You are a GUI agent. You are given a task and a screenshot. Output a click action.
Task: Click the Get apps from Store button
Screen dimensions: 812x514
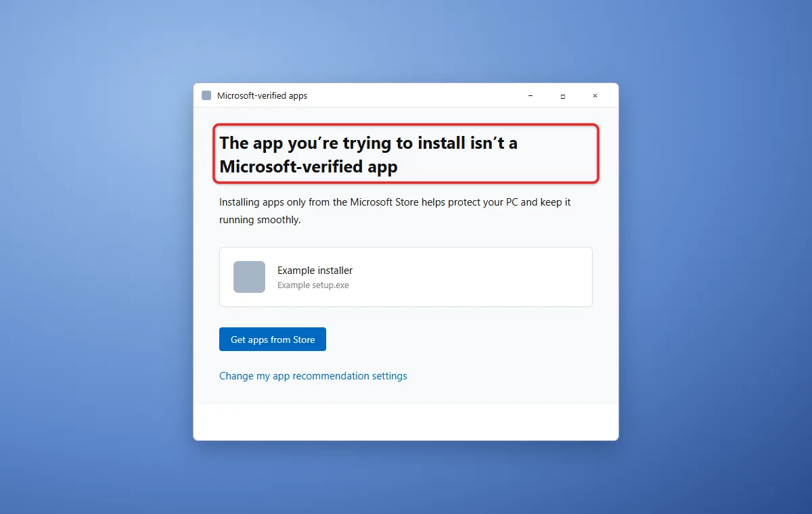coord(273,340)
